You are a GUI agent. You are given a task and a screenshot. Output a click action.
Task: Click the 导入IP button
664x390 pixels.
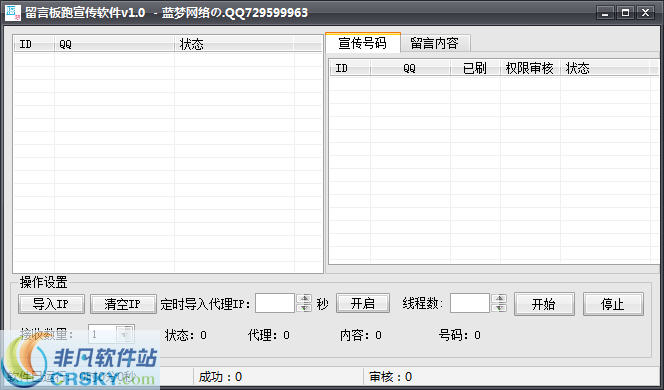pos(51,304)
